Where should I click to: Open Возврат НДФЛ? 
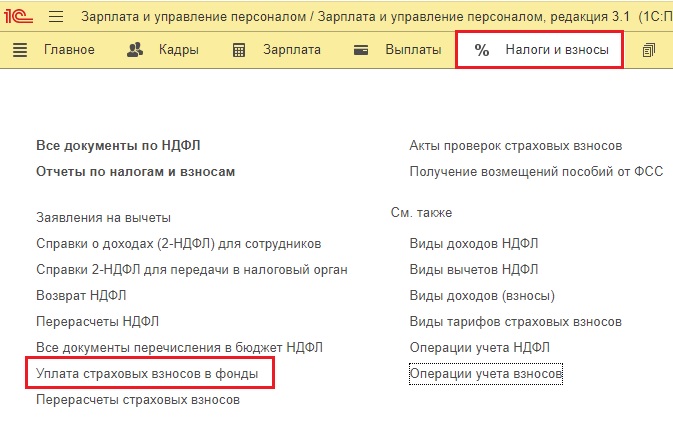(81, 296)
